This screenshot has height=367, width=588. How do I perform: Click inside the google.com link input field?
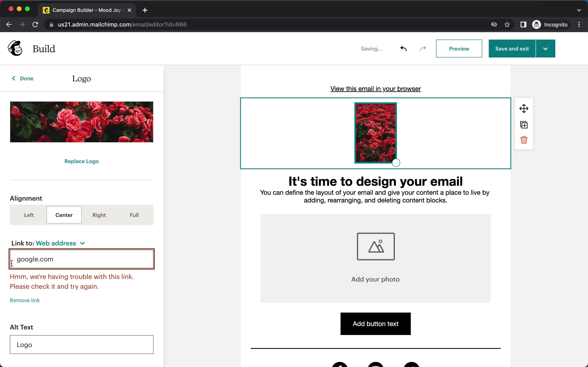point(82,259)
